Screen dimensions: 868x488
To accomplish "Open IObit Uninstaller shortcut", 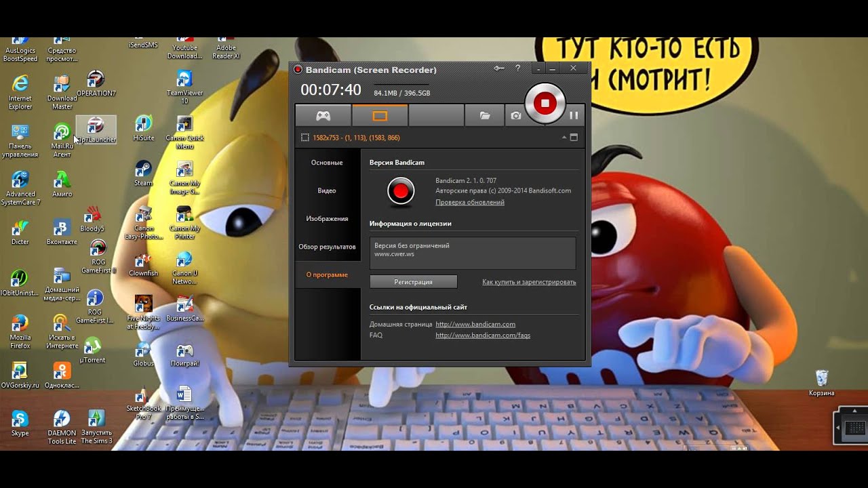I will coord(20,284).
